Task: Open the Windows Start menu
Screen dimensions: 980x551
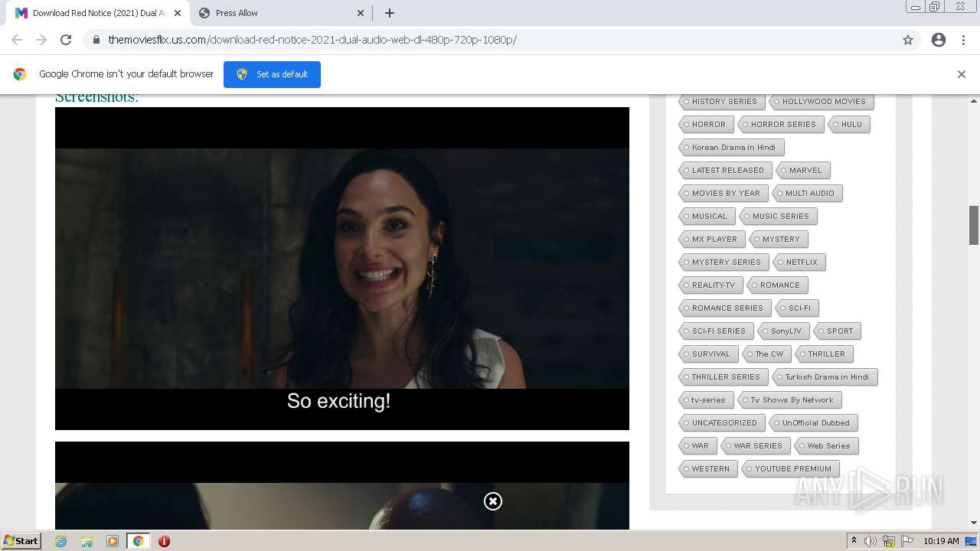Action: (x=21, y=541)
